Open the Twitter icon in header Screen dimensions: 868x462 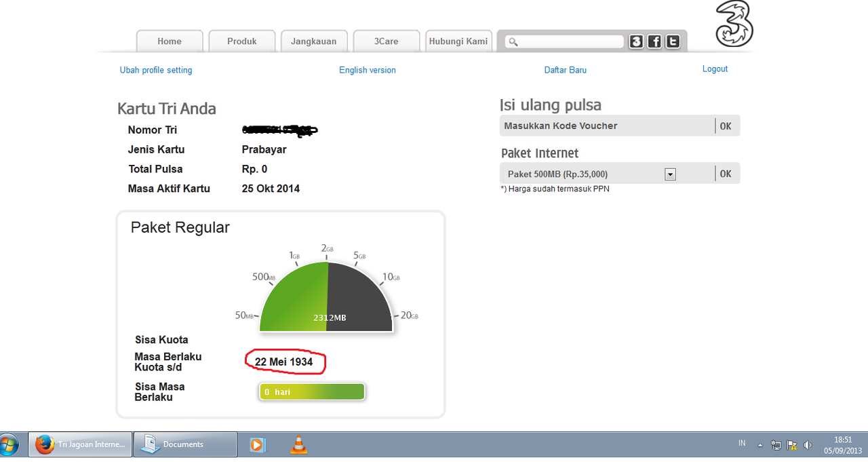pyautogui.click(x=673, y=41)
